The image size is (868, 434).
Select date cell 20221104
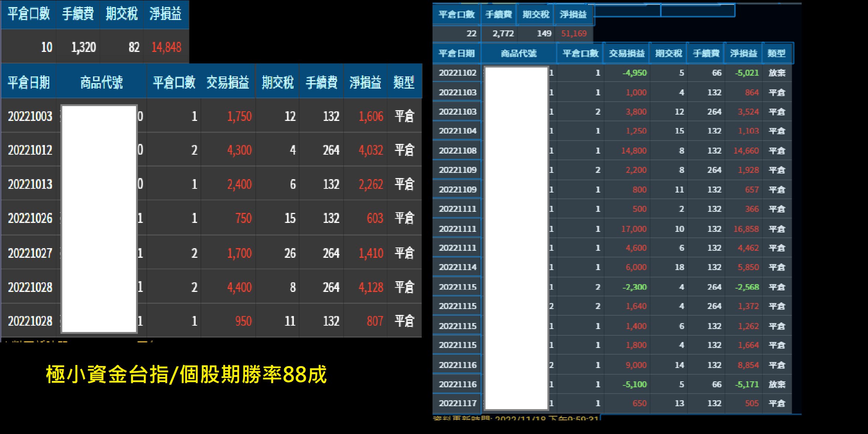coord(458,131)
